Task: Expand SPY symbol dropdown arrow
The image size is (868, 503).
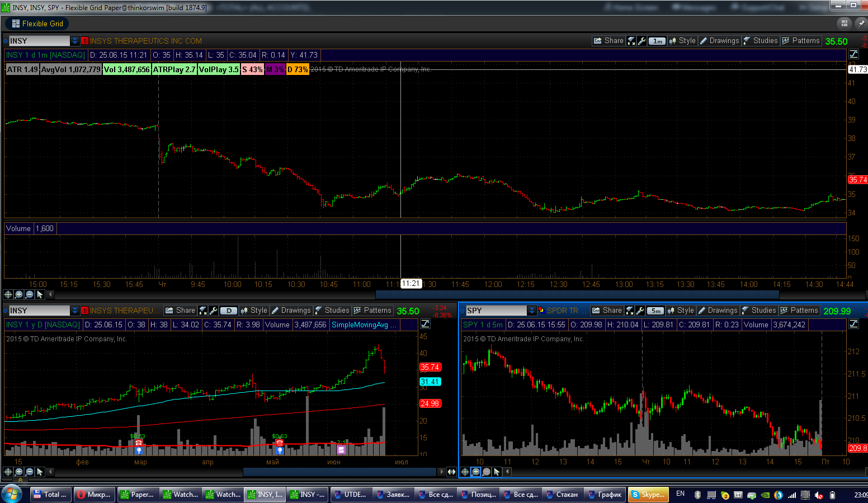Action: 532,311
